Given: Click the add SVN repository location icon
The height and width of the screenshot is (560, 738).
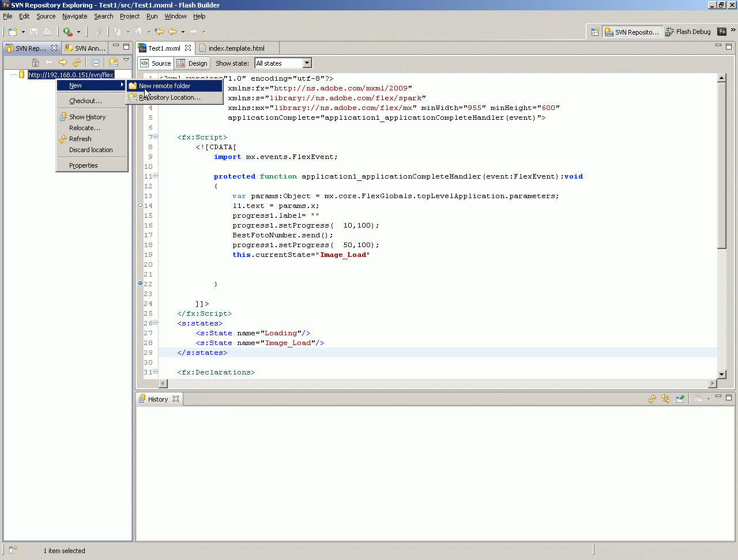Looking at the screenshot, I should tap(114, 62).
